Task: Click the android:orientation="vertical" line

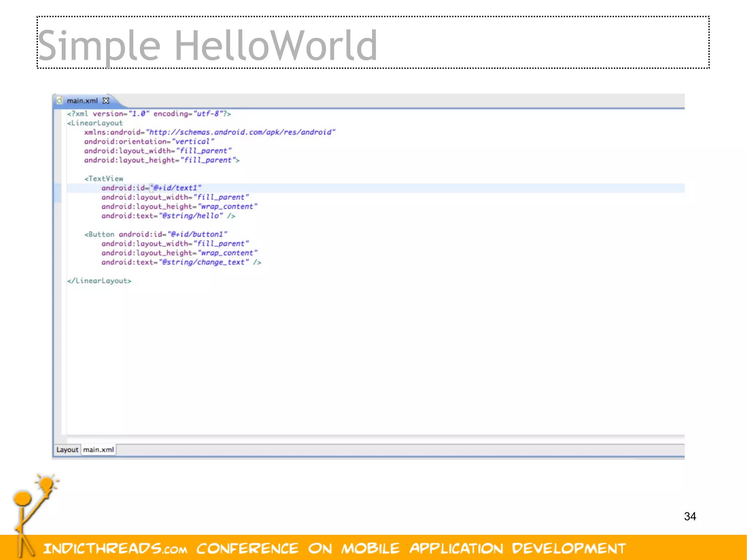Action: pyautogui.click(x=149, y=142)
